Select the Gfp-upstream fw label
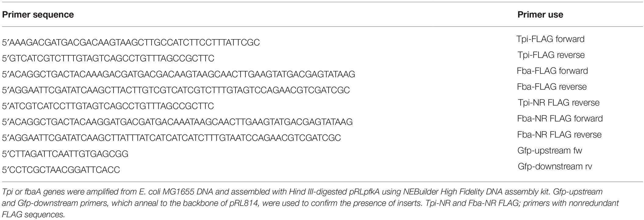This screenshot has width=644, height=220. pos(550,151)
